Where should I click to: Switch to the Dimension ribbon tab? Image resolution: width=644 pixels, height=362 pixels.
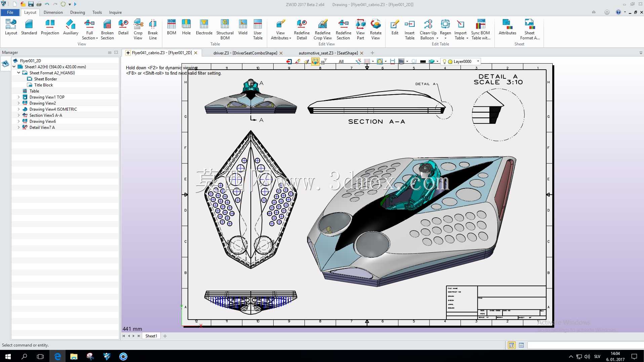tap(53, 12)
